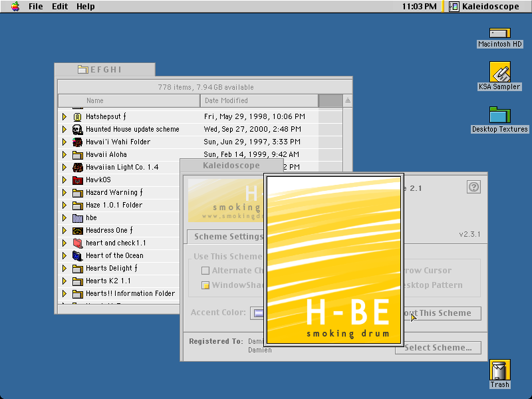Viewport: 532px width, 399px height.
Task: Select Hearts!! Information Folder icon
Action: click(x=78, y=294)
